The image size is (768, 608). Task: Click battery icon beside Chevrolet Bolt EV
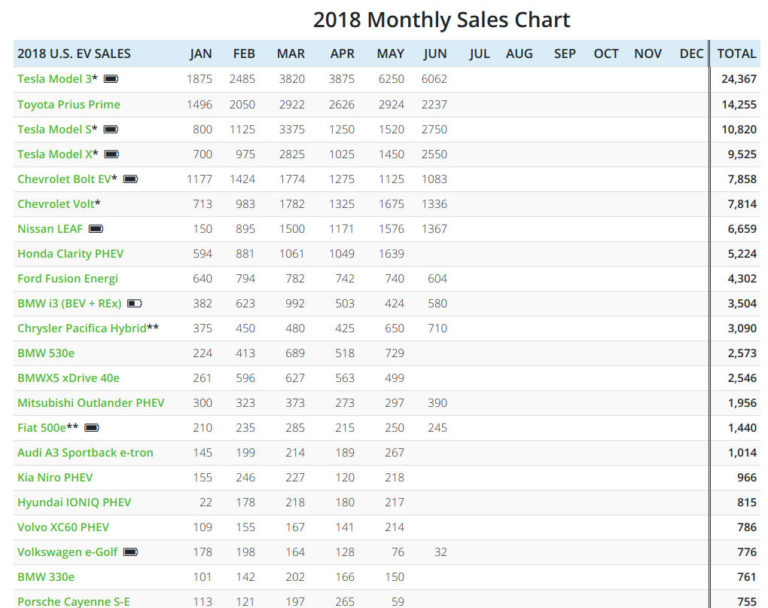point(130,179)
